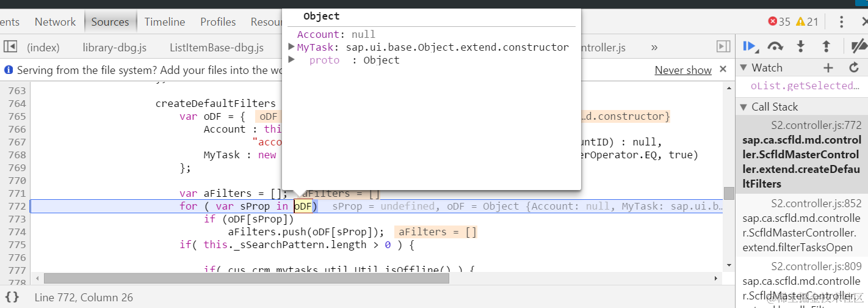Screen dimensions: 868x308
Task: Click the Account: null property in popup
Action: click(336, 34)
